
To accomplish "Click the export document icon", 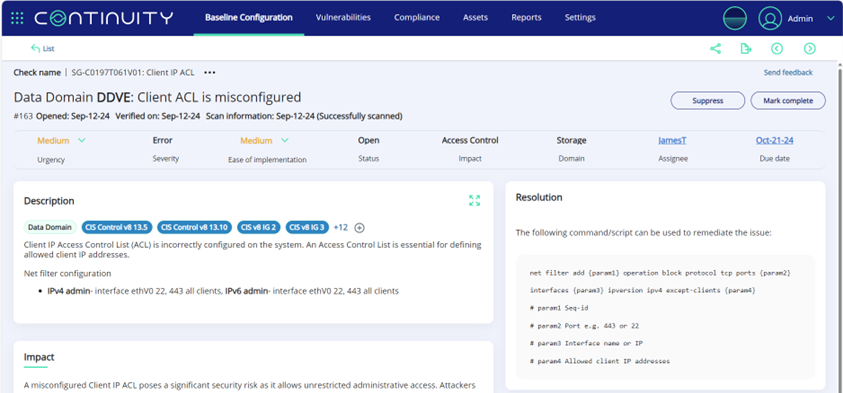I will coord(746,49).
